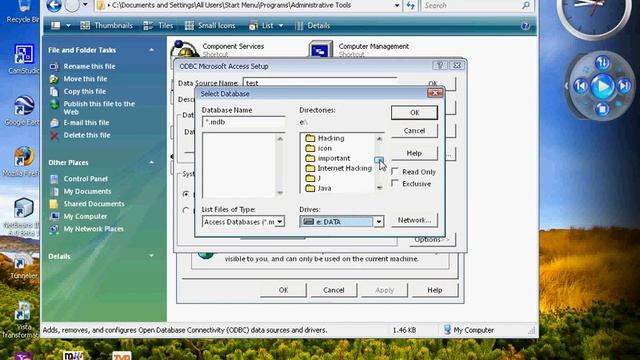
Task: Close the Select Database dialog
Action: pyautogui.click(x=435, y=93)
